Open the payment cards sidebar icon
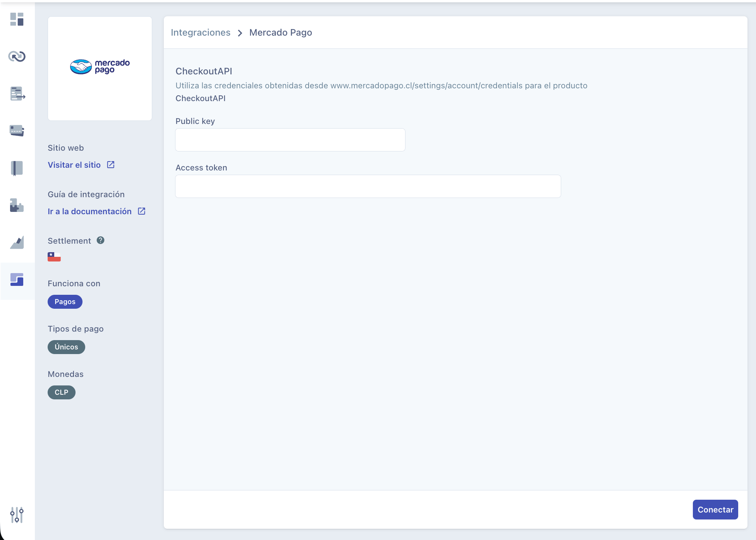Screen dimensions: 756x540 pos(17,131)
